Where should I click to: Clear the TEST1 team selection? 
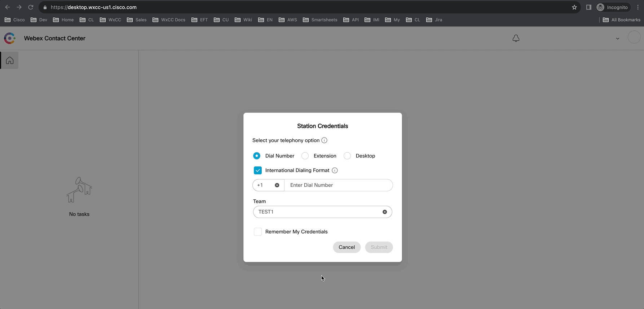[x=385, y=212]
